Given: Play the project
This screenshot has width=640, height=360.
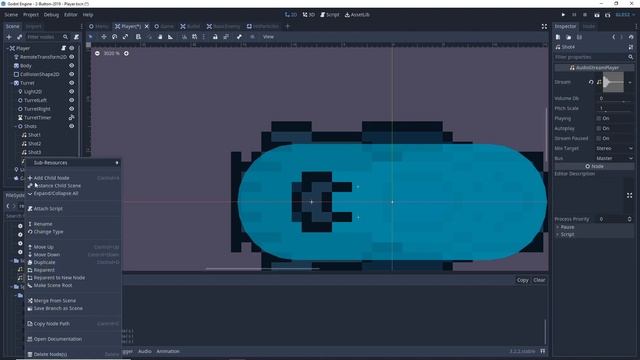Looking at the screenshot, I should pyautogui.click(x=563, y=15).
